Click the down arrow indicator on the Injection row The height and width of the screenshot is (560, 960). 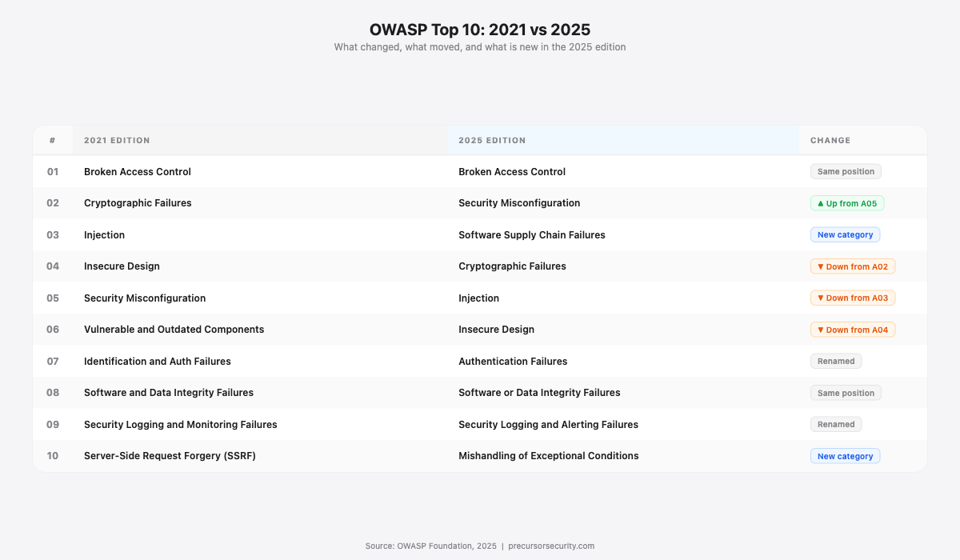point(821,298)
